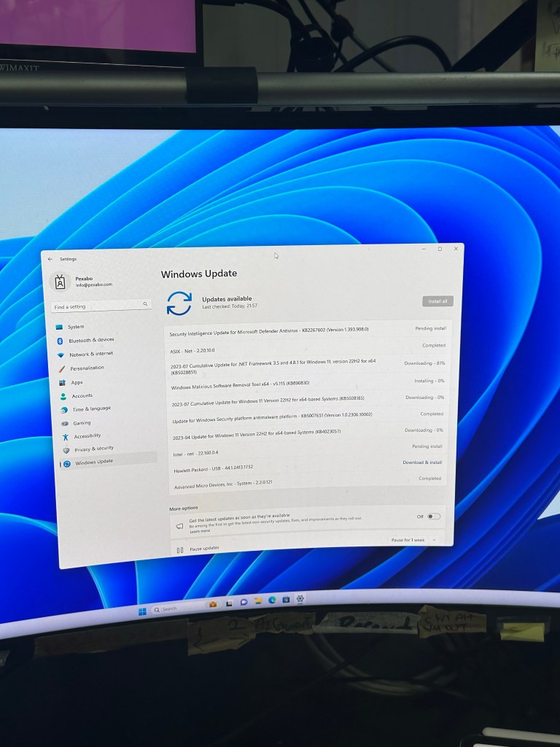Click inside the Find a setting field
This screenshot has width=560, height=747.
pyautogui.click(x=101, y=306)
